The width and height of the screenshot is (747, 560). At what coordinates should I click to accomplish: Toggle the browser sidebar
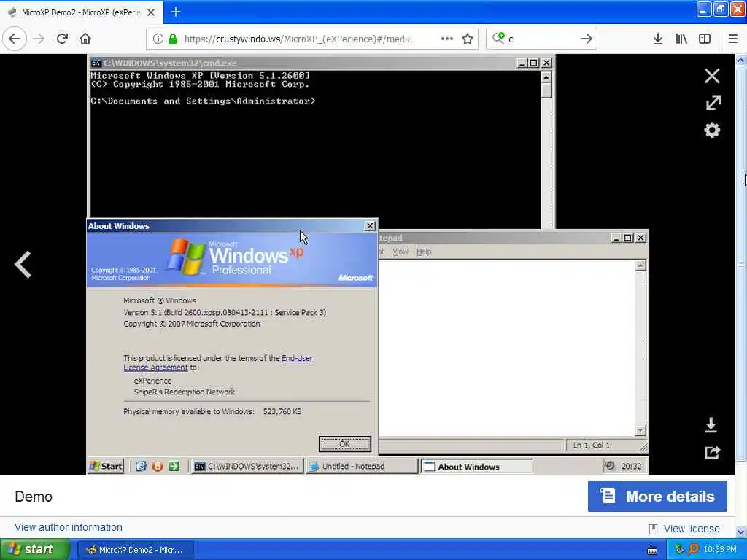point(705,39)
